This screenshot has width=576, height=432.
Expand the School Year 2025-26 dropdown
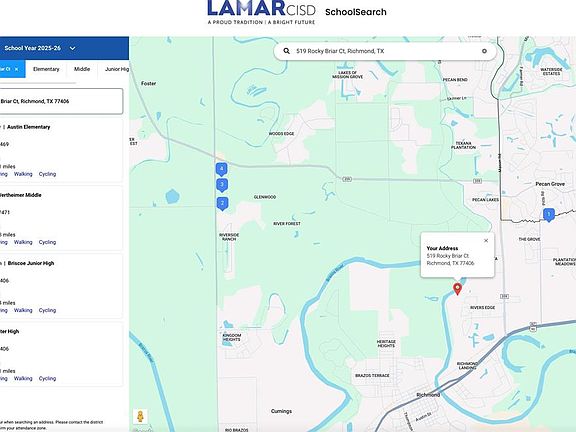[72, 48]
